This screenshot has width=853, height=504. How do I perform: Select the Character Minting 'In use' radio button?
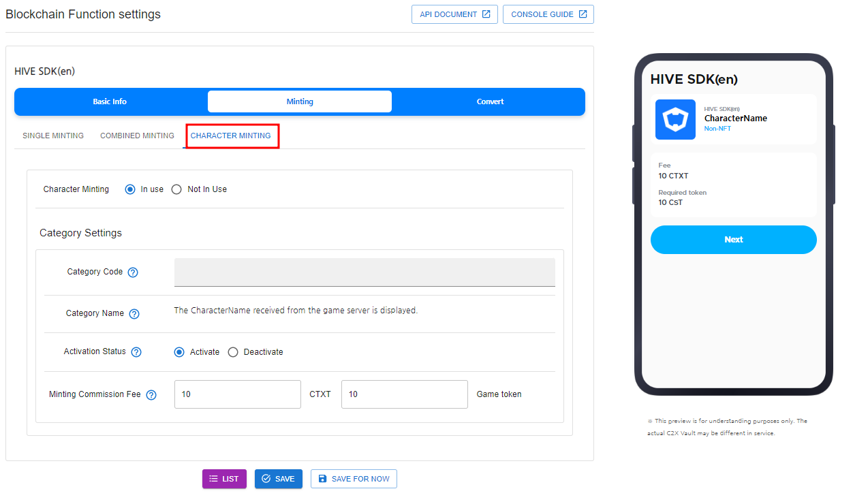pos(130,189)
